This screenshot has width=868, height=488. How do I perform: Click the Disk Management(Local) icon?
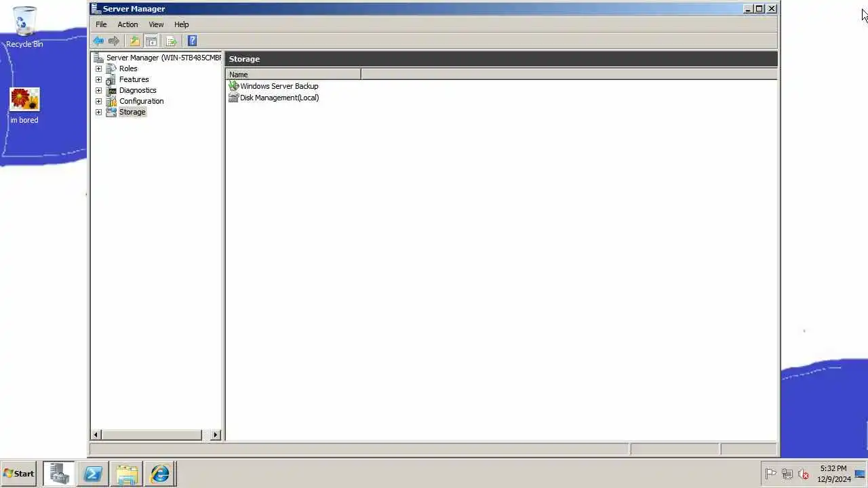click(x=234, y=98)
